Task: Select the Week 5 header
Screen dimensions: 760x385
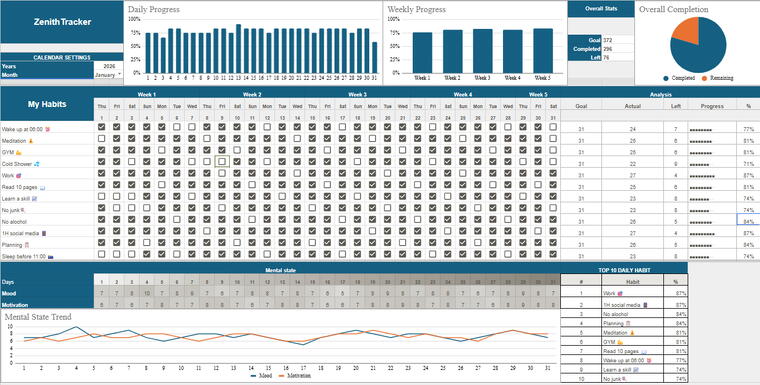Action: pos(538,95)
